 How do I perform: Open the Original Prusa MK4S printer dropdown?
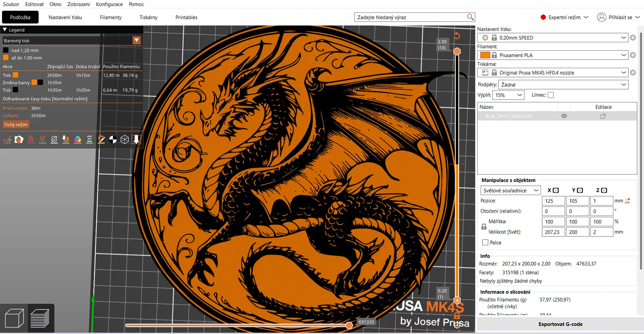pos(552,73)
